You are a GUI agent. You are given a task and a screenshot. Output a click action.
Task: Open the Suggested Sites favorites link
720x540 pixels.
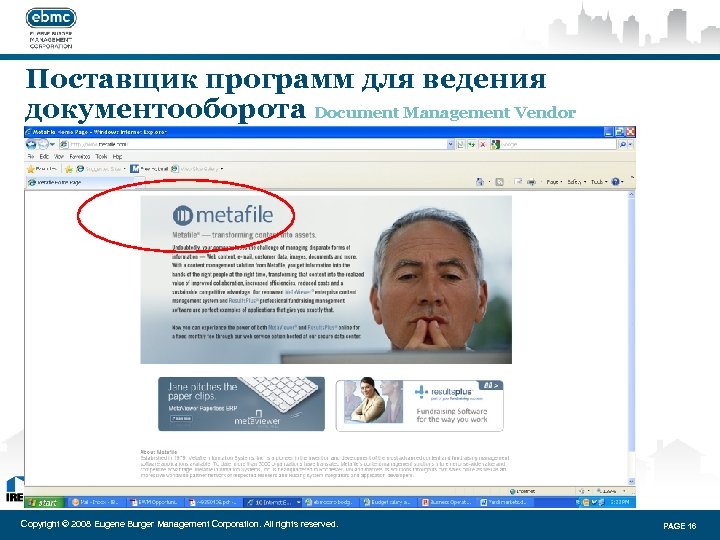click(100, 169)
